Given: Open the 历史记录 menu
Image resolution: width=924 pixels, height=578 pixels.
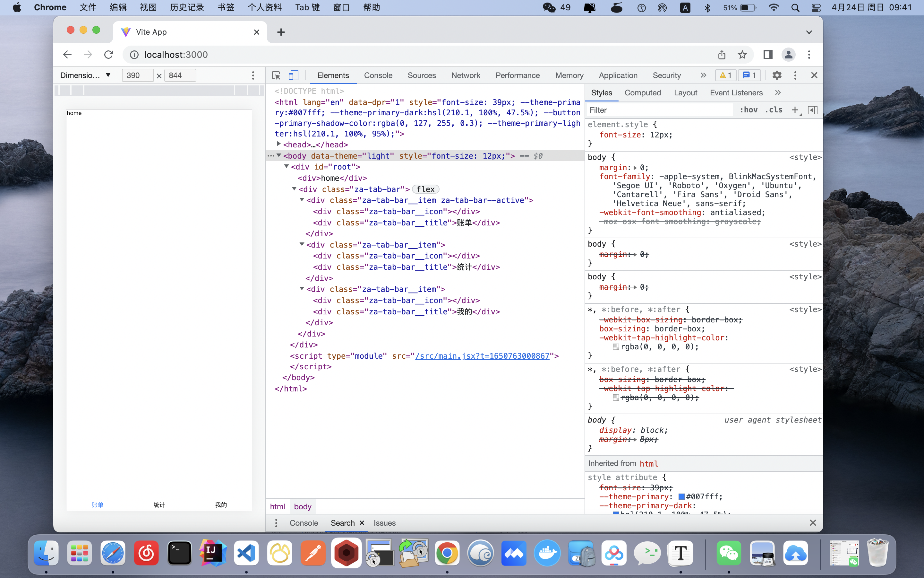Looking at the screenshot, I should [x=187, y=8].
